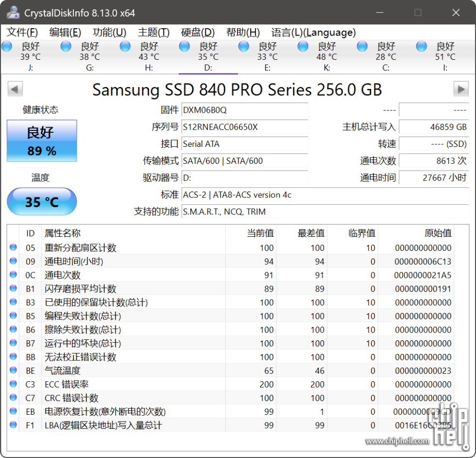Viewport: 476px width, 458px height.
Task: Click the standard field ACS-2 | ATA8-ACS
Action: coord(325,195)
